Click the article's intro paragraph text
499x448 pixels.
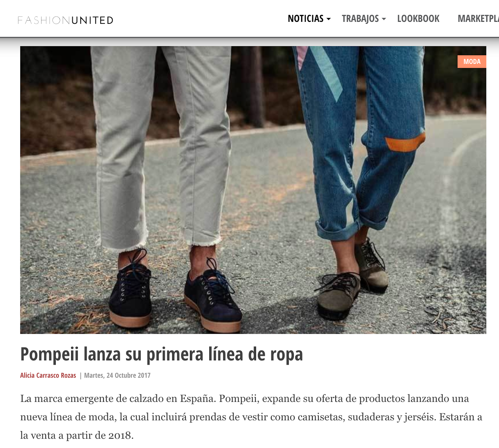[251, 417]
